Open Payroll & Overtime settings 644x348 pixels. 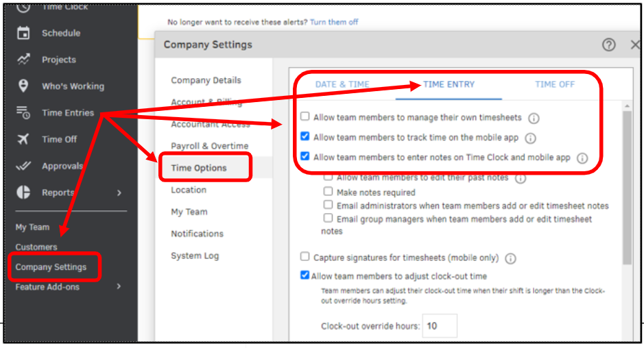(x=209, y=146)
